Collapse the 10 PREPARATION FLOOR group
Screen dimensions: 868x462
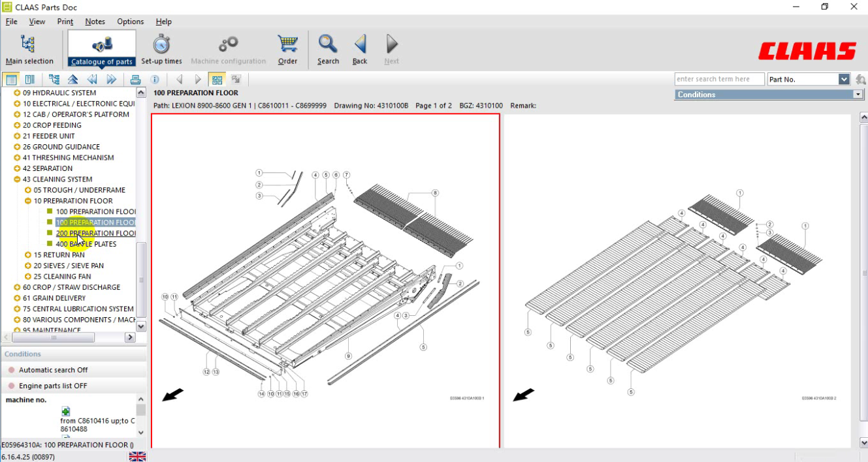point(28,201)
